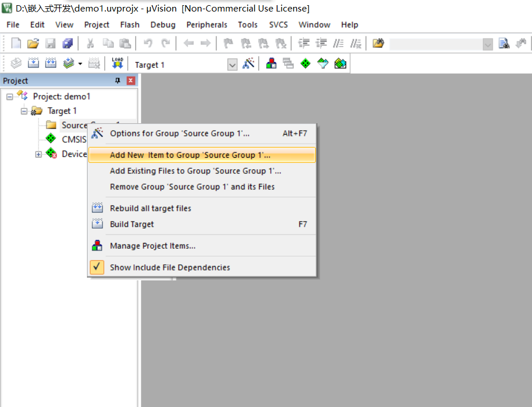Click the Select Software Packs icon
The height and width of the screenshot is (407, 532).
click(322, 63)
